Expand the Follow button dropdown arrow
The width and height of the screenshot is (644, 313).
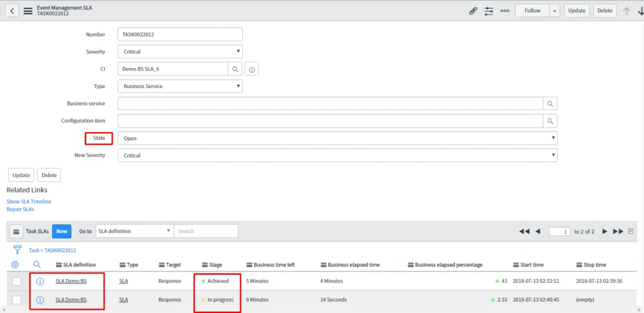click(x=554, y=11)
